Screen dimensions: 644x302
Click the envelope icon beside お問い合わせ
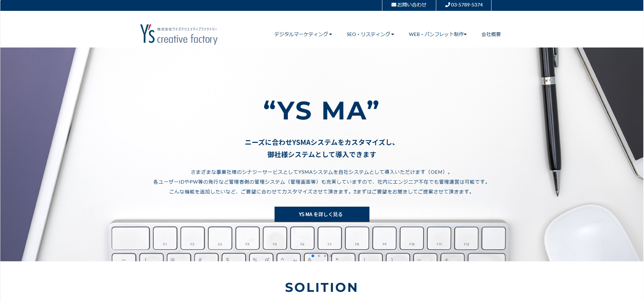coord(394,5)
